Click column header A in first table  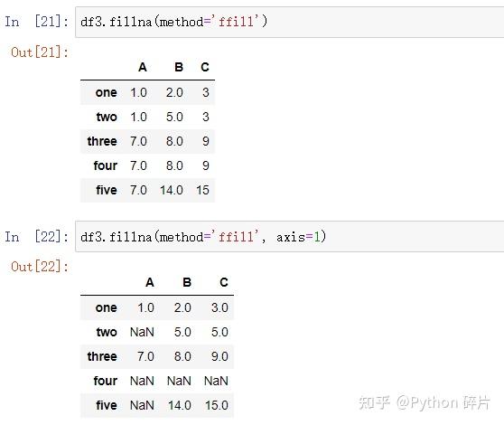[x=143, y=67]
